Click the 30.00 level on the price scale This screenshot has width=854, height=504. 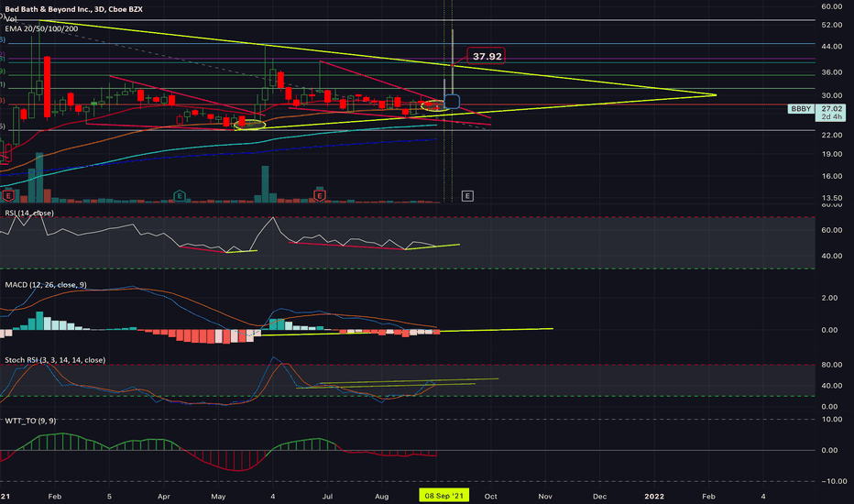point(832,95)
